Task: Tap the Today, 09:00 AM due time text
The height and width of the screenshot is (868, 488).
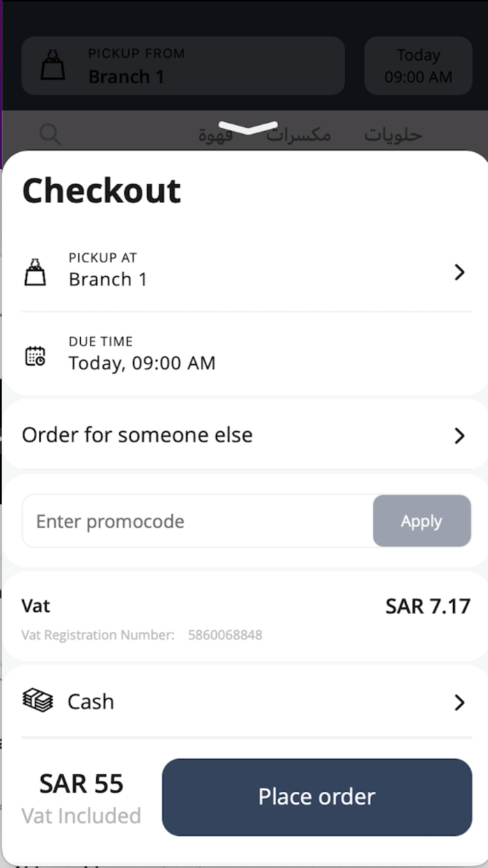Action: tap(142, 363)
